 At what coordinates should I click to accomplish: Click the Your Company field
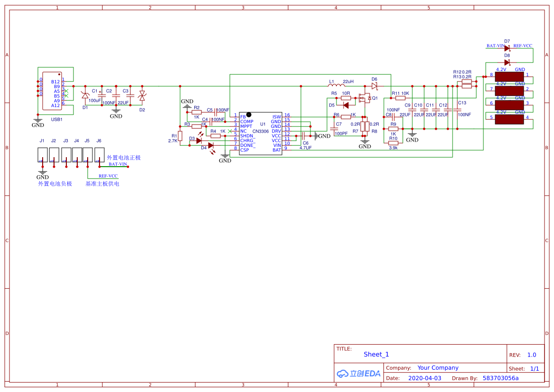pyautogui.click(x=438, y=368)
